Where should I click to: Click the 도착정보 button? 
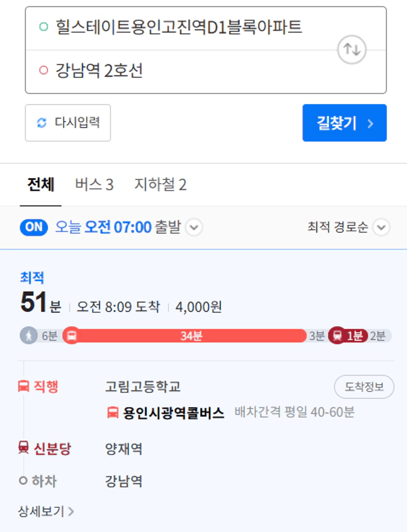tap(364, 387)
